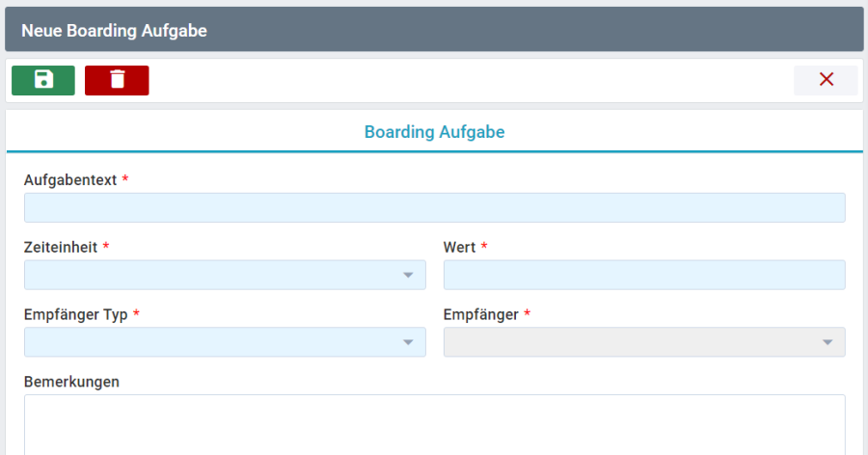Expand the disabled Empfänger dropdown arrow
868x455 pixels.
point(827,343)
